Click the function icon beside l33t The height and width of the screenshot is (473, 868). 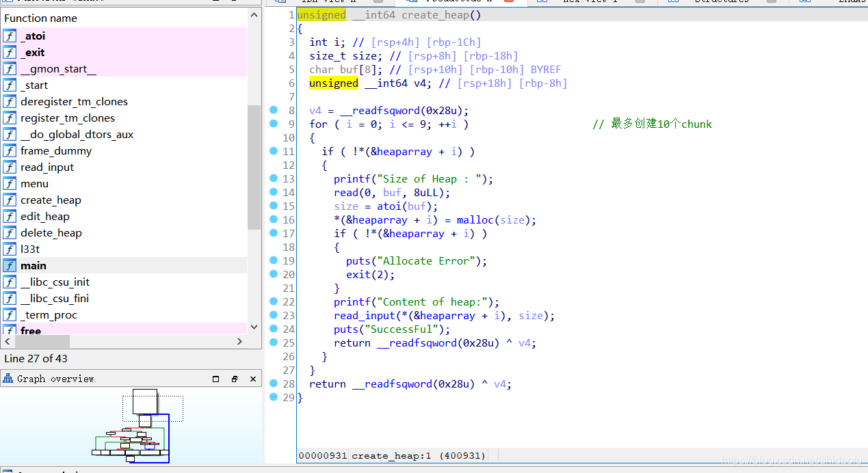coord(10,249)
